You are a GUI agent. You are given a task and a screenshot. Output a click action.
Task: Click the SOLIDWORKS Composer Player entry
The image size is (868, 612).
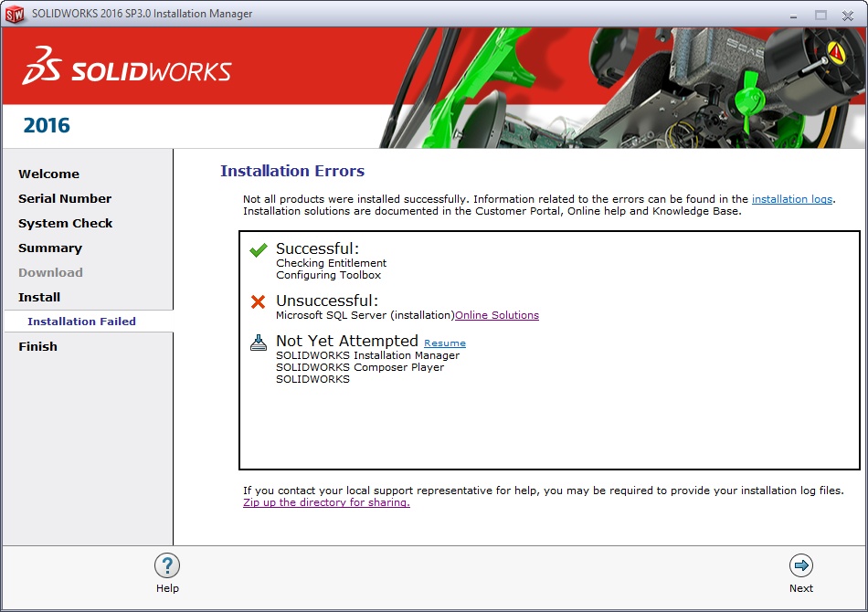click(x=360, y=367)
